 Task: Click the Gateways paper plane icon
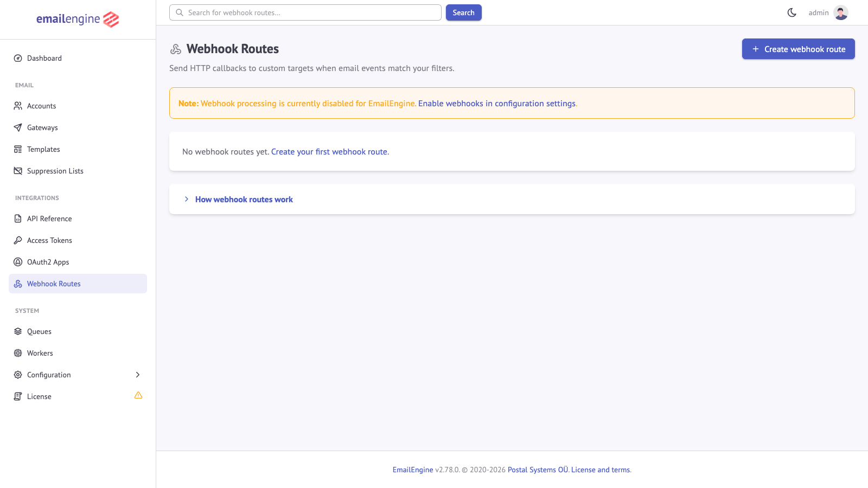coord(18,127)
